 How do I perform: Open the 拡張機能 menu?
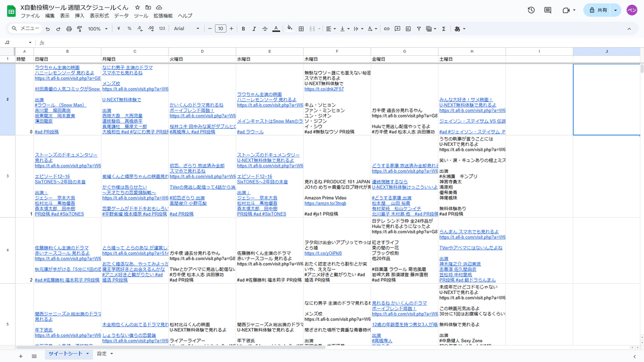pos(163,16)
